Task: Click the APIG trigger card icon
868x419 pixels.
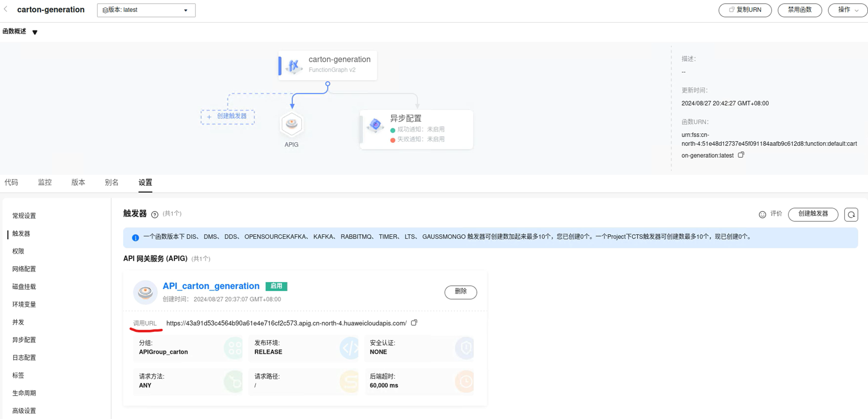Action: coord(145,292)
